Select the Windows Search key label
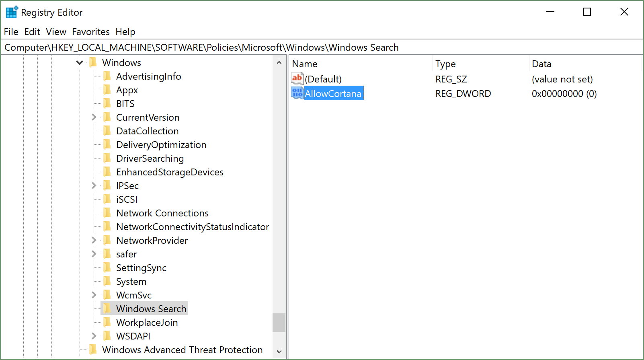The image size is (644, 360). (151, 309)
